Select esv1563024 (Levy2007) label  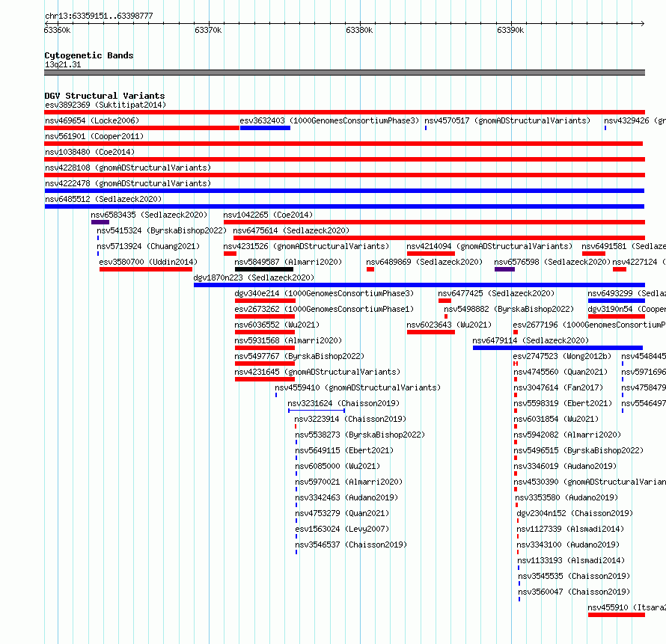point(342,529)
